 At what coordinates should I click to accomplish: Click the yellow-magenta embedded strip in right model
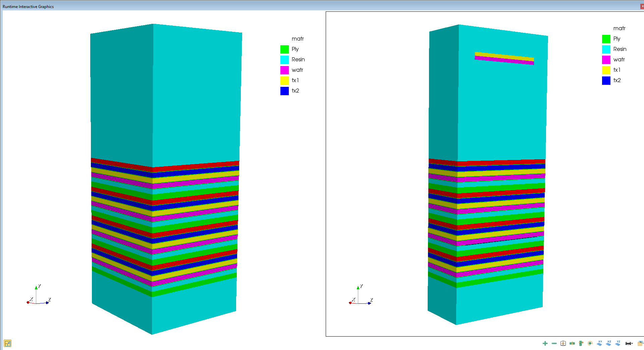click(x=504, y=58)
